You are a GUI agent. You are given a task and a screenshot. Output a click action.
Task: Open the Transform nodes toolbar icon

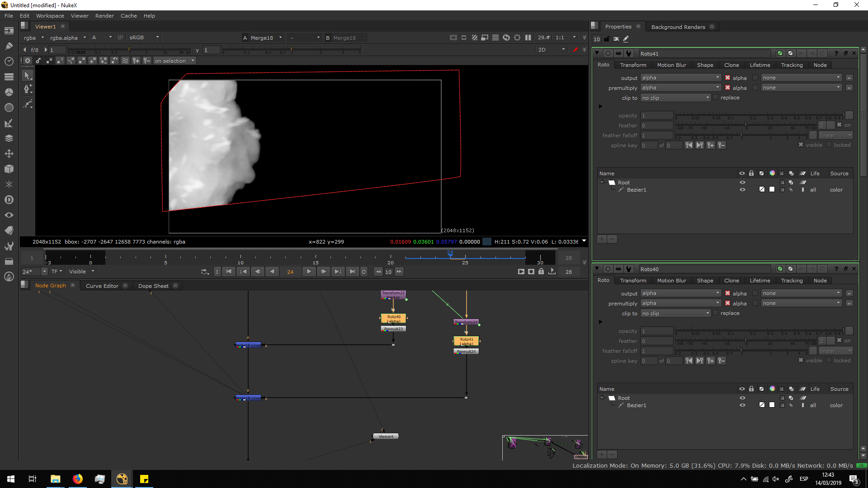[x=9, y=154]
